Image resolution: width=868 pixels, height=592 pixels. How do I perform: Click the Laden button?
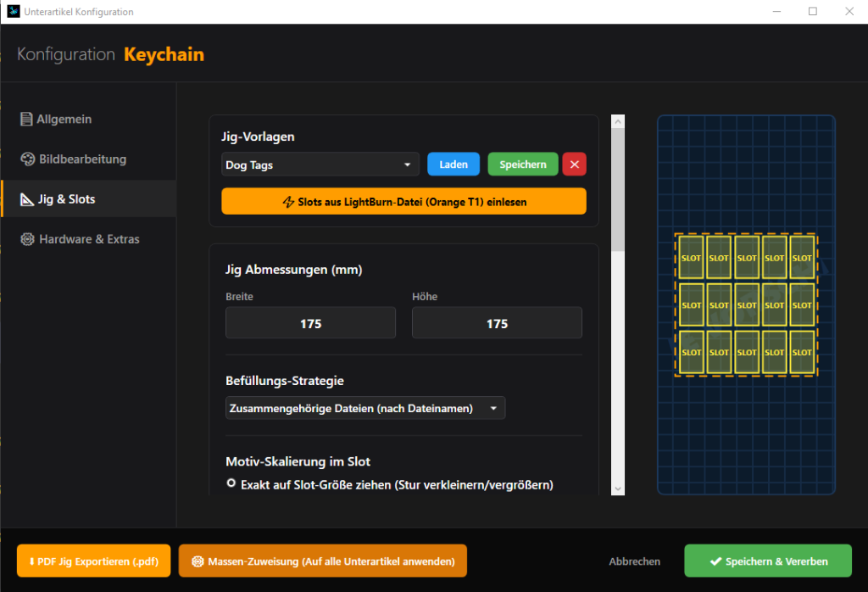click(x=453, y=165)
